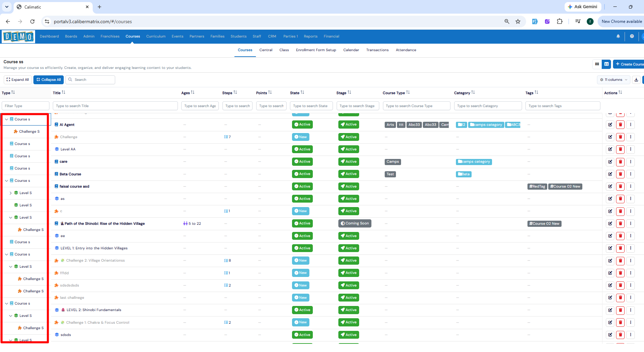Click the notification bell icon
644x352 pixels.
[x=618, y=36]
